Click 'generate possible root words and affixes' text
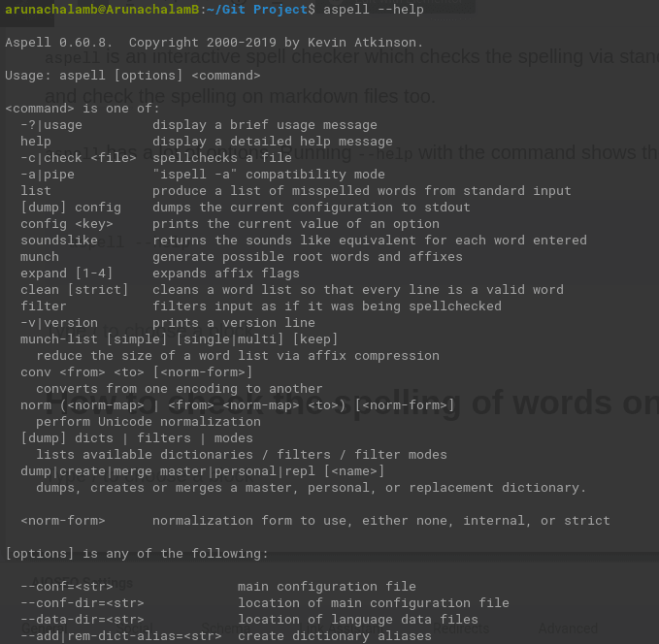The image size is (659, 644). pos(308,257)
